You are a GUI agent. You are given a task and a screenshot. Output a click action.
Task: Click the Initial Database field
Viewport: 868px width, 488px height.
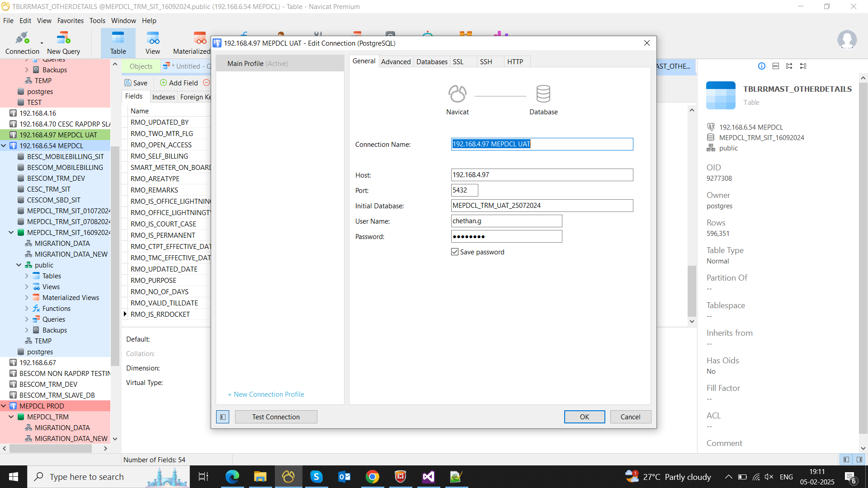coord(542,206)
